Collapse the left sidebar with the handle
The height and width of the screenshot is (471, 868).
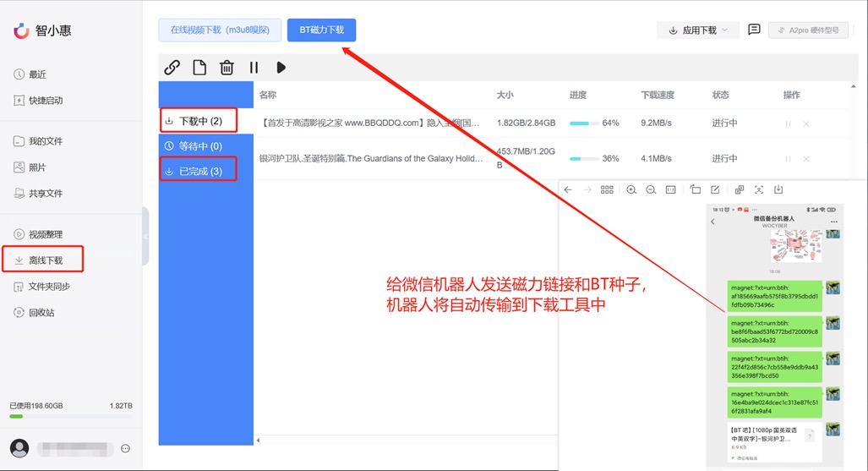coord(145,237)
